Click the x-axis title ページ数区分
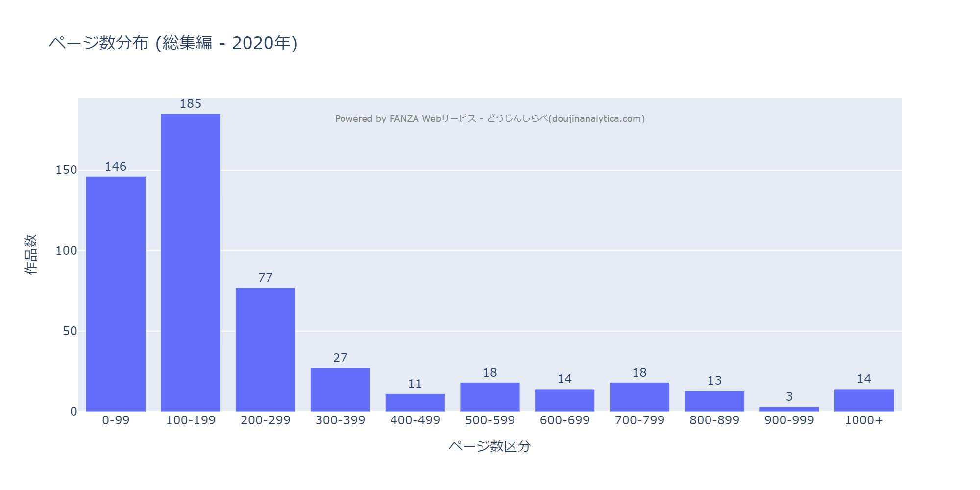 [x=490, y=446]
